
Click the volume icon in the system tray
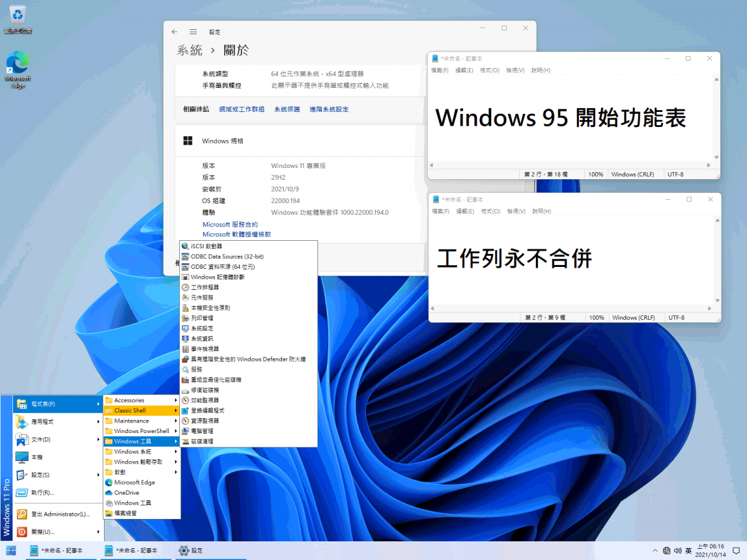tap(677, 551)
